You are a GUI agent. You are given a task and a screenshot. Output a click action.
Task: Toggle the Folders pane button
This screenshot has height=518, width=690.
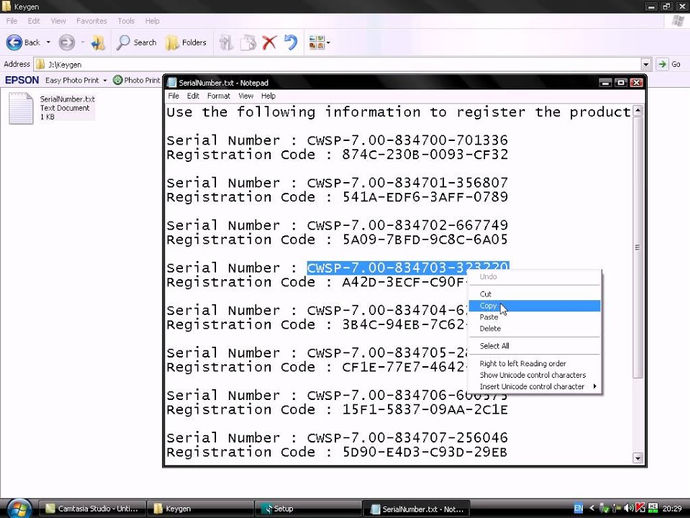[186, 42]
